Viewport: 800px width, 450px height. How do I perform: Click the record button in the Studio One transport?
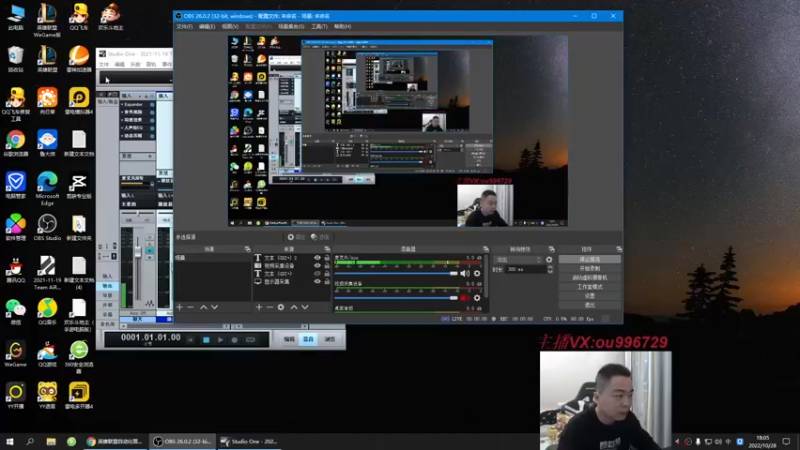(235, 340)
